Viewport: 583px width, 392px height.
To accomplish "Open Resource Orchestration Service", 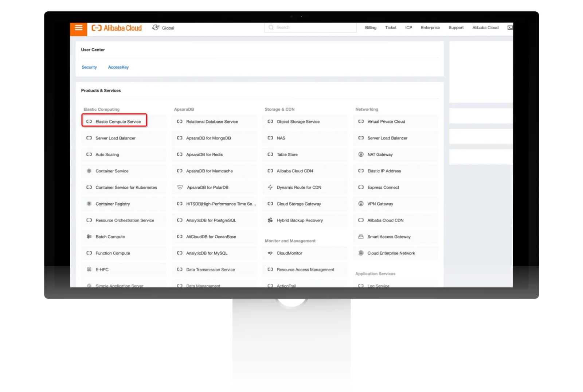I will point(124,220).
